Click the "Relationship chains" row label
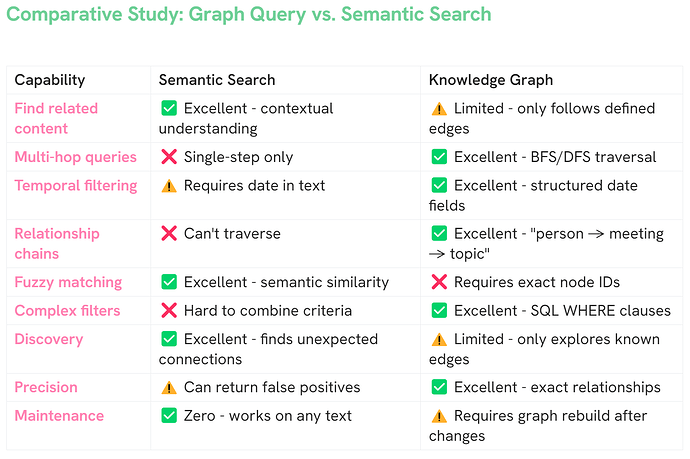The width and height of the screenshot is (690, 459). pos(57,244)
